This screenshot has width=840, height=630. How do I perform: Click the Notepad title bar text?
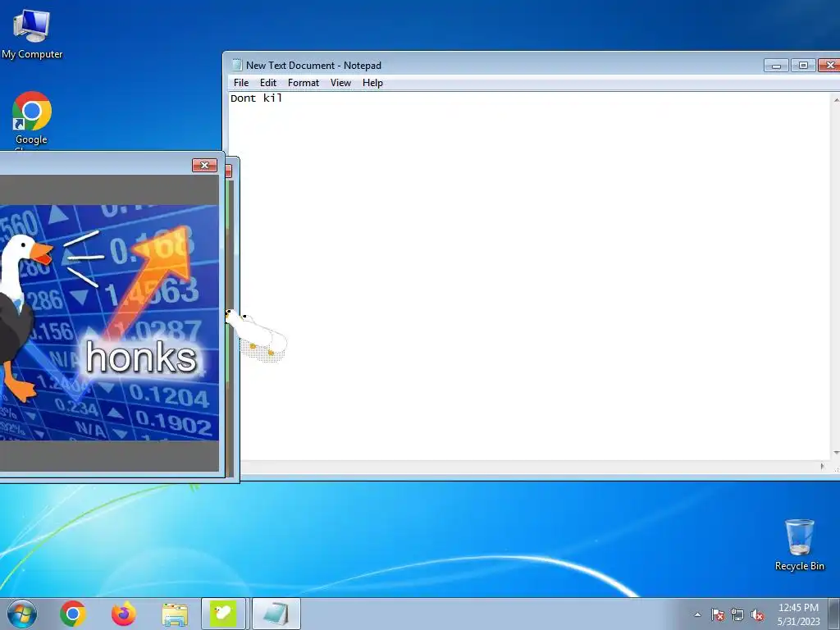[x=313, y=66]
